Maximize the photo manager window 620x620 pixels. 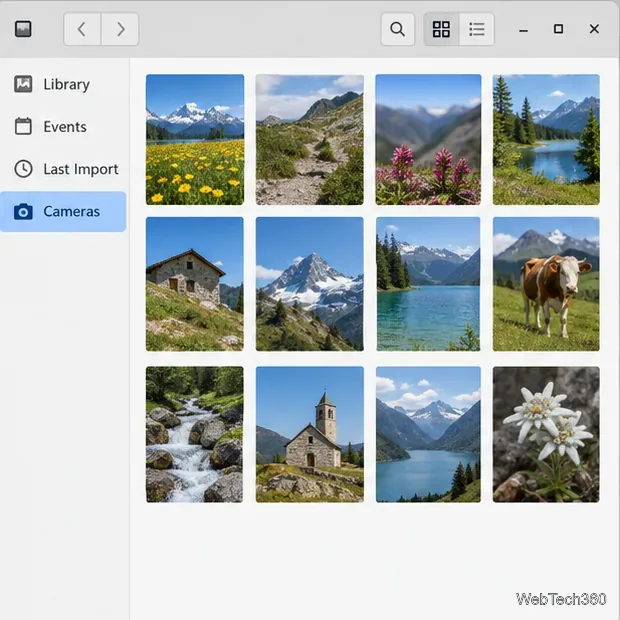(x=558, y=29)
